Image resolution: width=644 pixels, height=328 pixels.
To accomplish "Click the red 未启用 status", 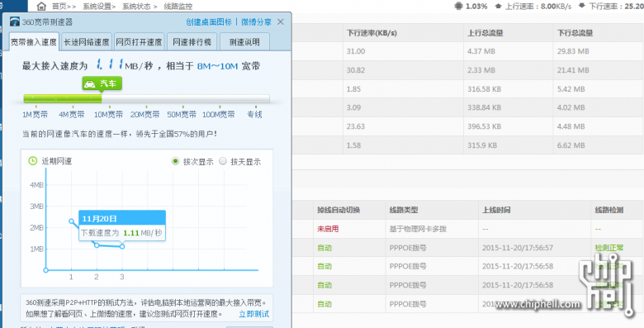I will [x=328, y=229].
